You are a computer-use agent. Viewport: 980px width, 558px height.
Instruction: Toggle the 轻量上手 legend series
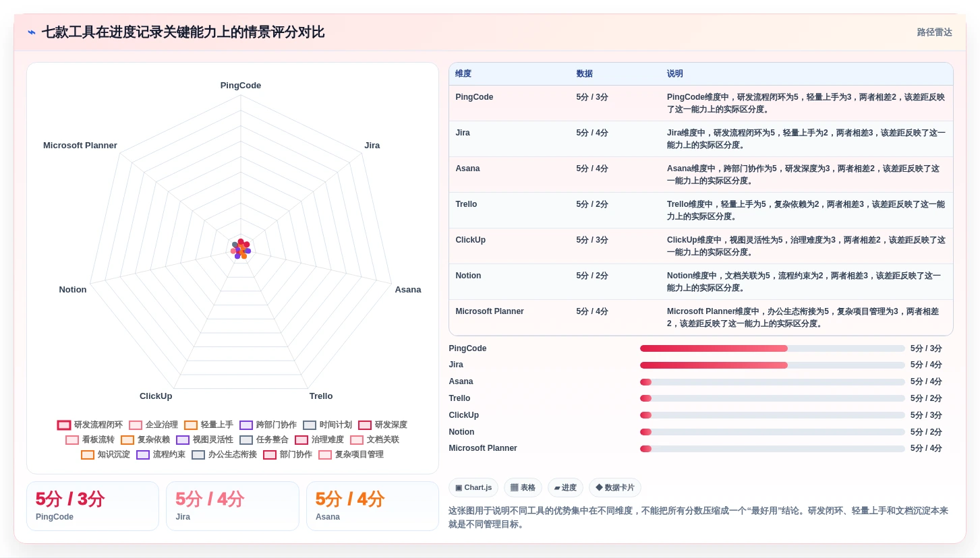coord(209,425)
